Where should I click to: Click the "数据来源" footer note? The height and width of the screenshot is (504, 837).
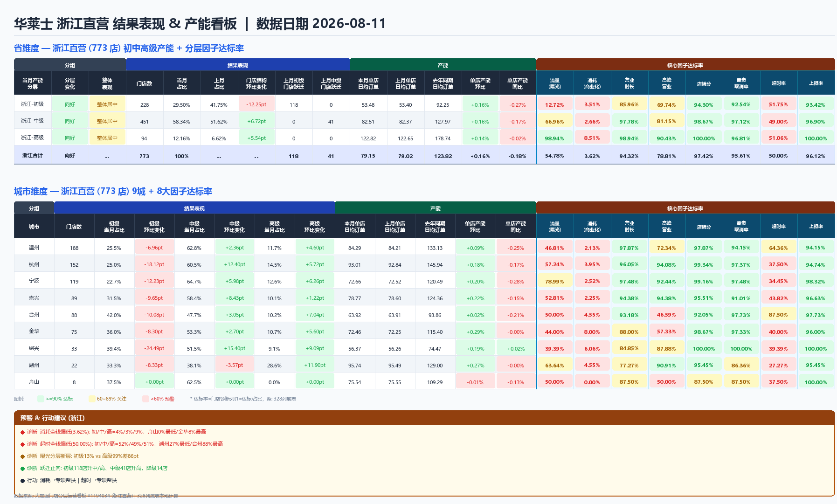[x=96, y=496]
